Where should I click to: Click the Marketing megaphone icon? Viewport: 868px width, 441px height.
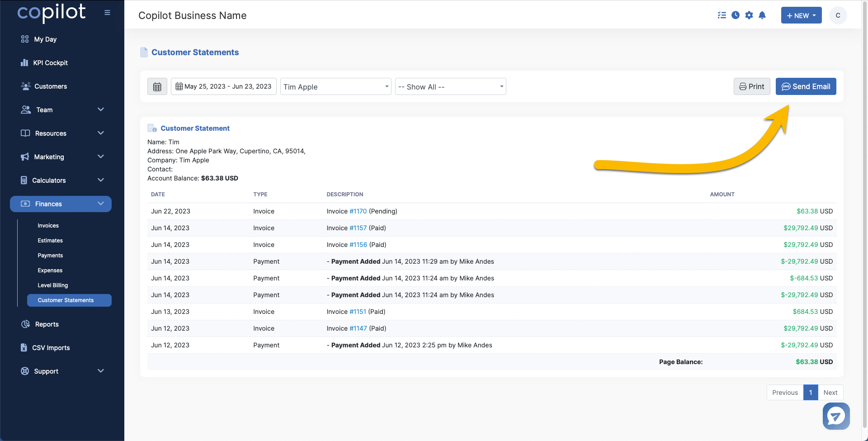pos(25,157)
